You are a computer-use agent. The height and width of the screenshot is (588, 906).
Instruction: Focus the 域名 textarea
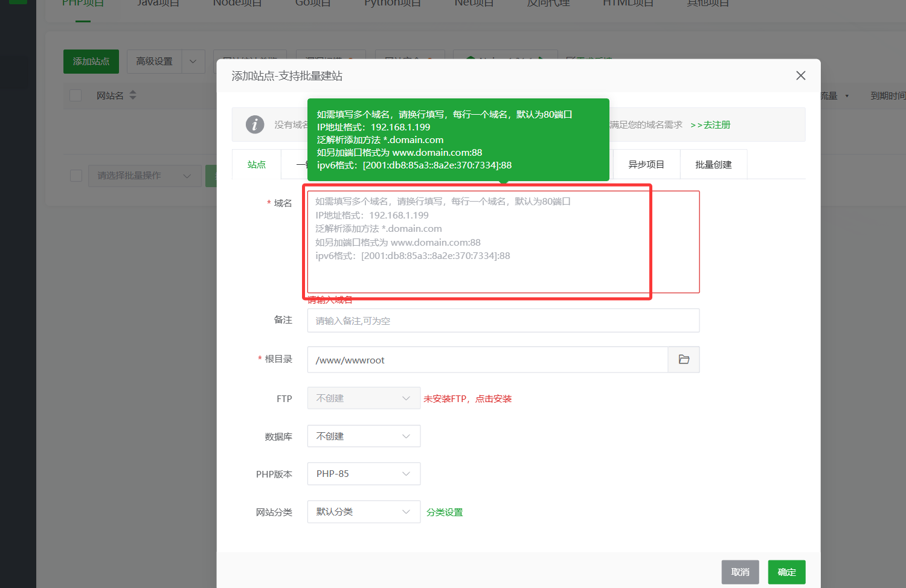click(x=503, y=242)
